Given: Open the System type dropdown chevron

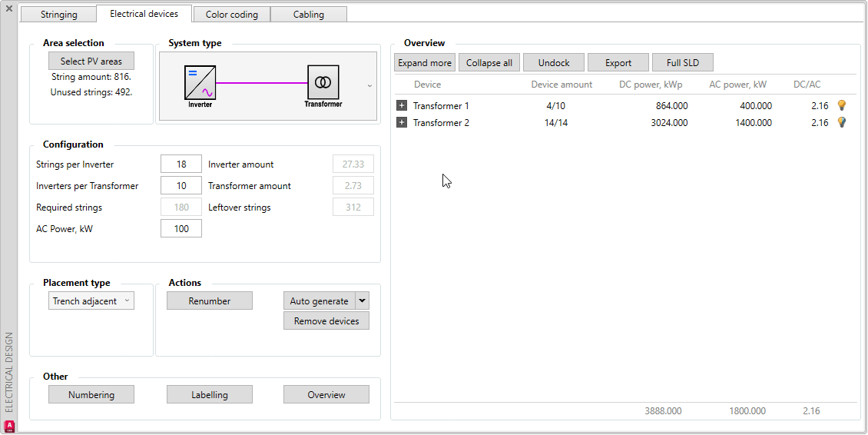Looking at the screenshot, I should coord(370,86).
